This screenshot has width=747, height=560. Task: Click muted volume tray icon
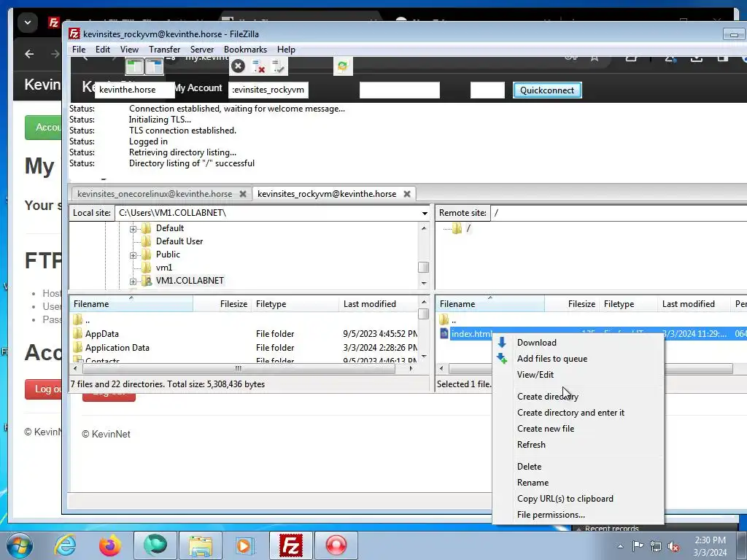click(673, 546)
